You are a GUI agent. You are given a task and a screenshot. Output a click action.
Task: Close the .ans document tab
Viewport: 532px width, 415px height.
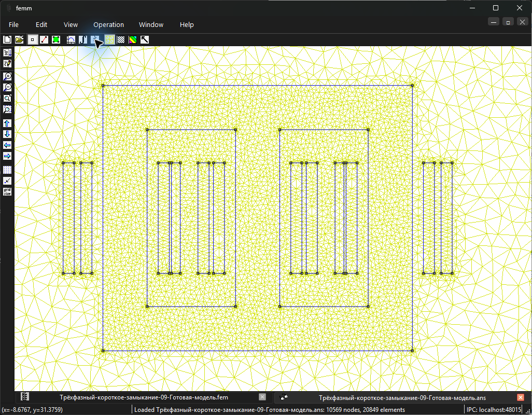tap(521, 397)
